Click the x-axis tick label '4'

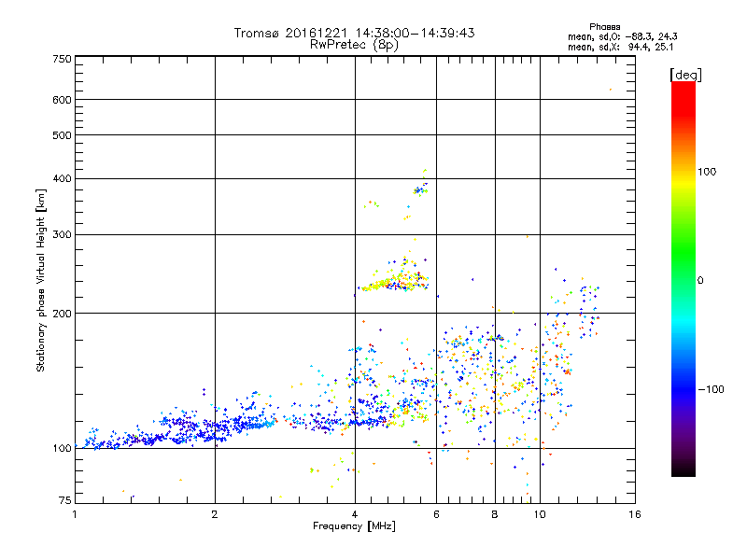(355, 514)
